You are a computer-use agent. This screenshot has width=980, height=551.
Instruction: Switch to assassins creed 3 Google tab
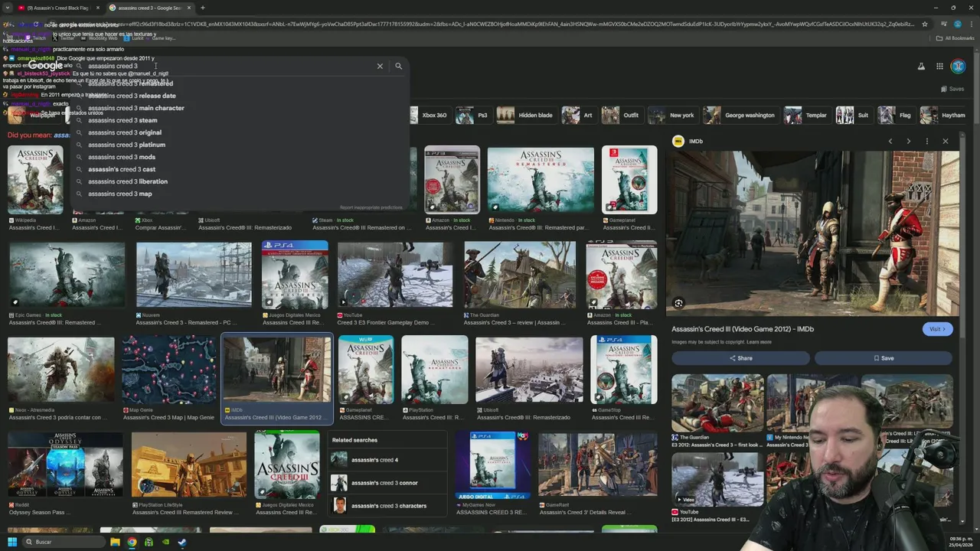(150, 8)
